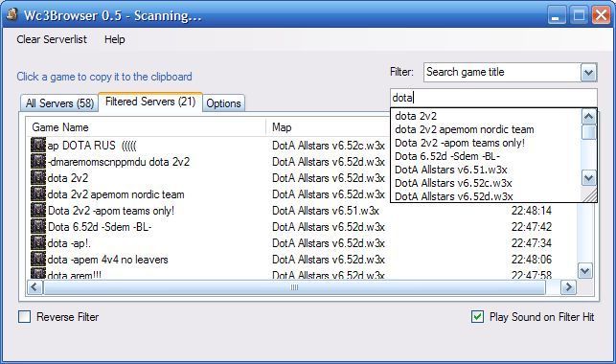Image resolution: width=616 pixels, height=364 pixels.
Task: Click time value 22:47:34
Action: (531, 243)
